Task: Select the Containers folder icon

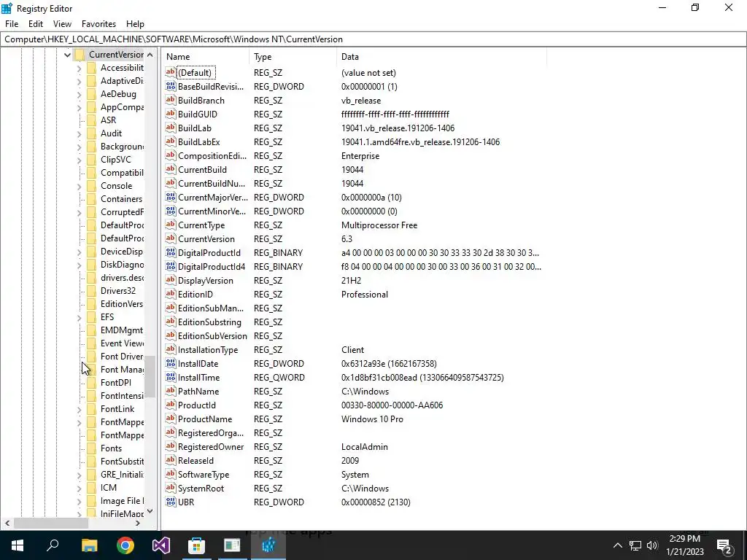Action: click(x=91, y=199)
